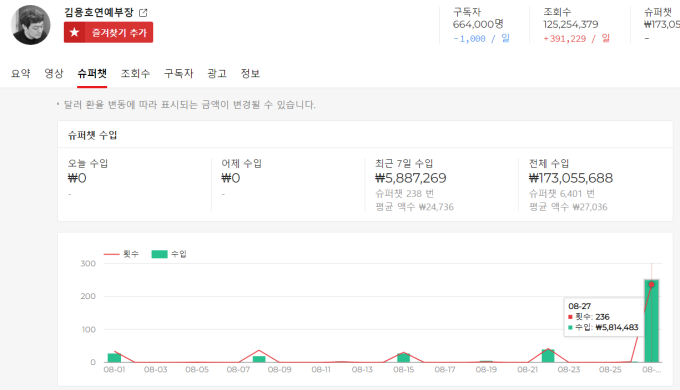
Task: Open the 정보 tab
Action: (x=250, y=73)
